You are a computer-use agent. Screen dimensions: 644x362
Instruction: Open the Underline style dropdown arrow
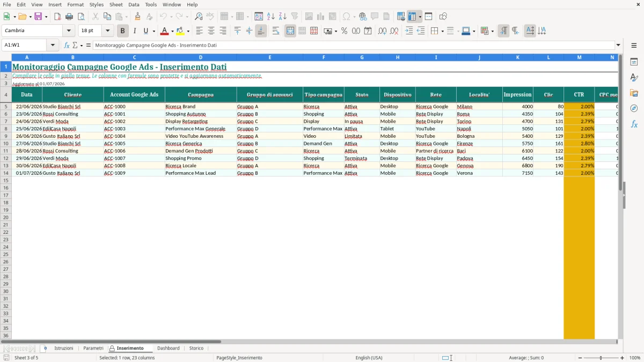(x=153, y=31)
